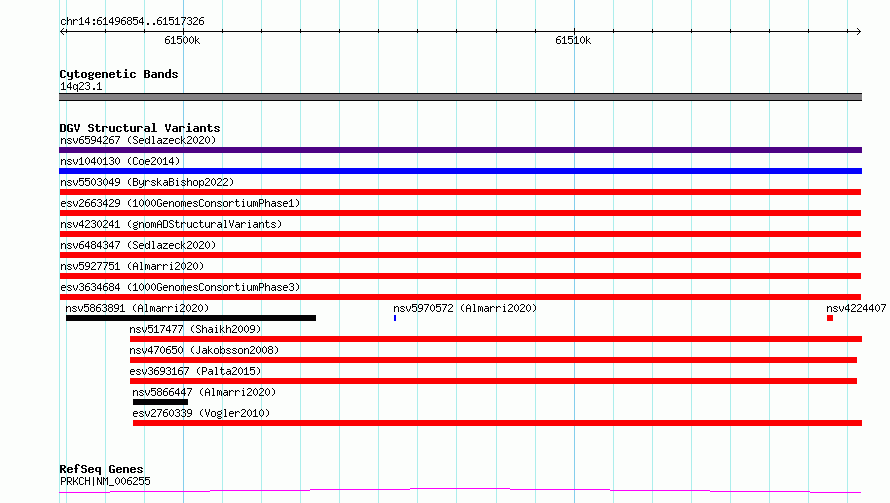This screenshot has width=890, height=503.
Task: Select the red bar under nsv4230241
Action: pos(460,234)
